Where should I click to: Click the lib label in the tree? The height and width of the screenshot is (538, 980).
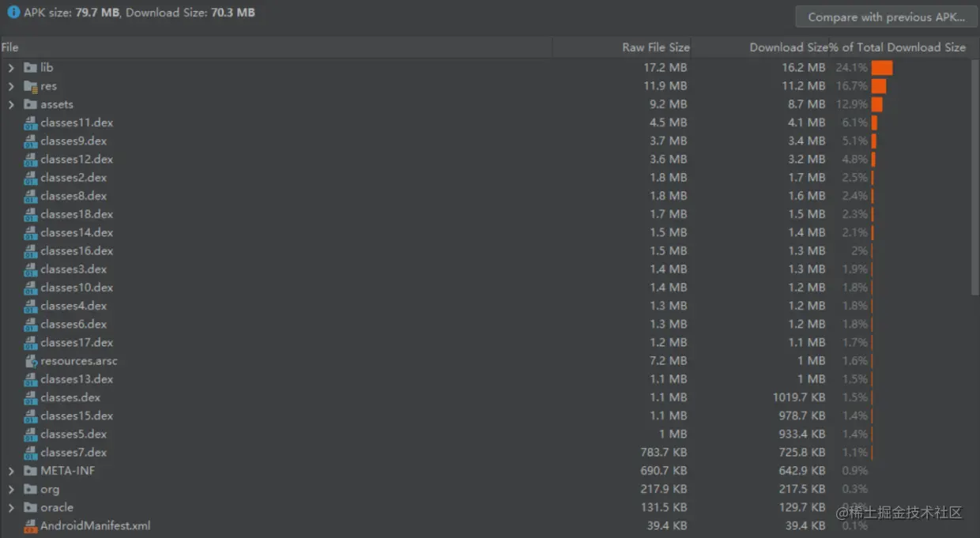47,68
